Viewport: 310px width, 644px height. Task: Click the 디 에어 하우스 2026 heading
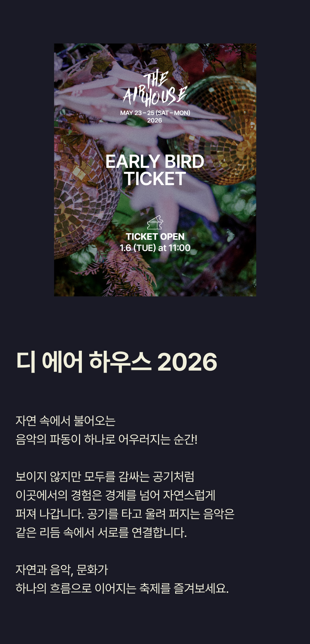(117, 362)
